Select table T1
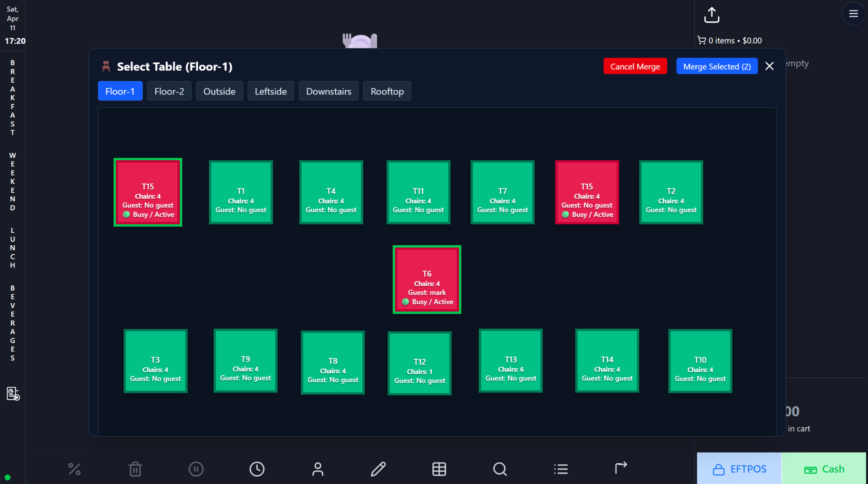Viewport: 868px width, 484px height. (241, 192)
